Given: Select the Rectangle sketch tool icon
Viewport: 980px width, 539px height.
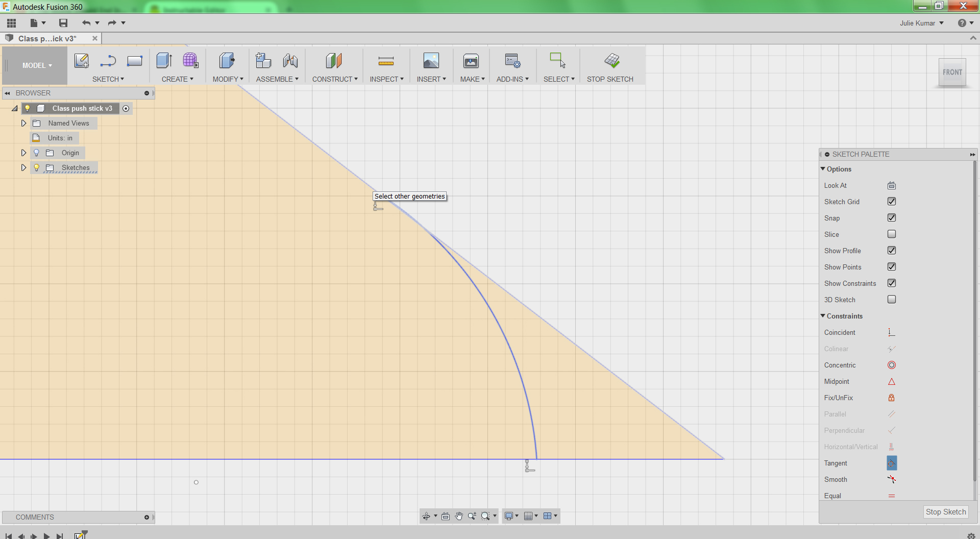Looking at the screenshot, I should [135, 61].
